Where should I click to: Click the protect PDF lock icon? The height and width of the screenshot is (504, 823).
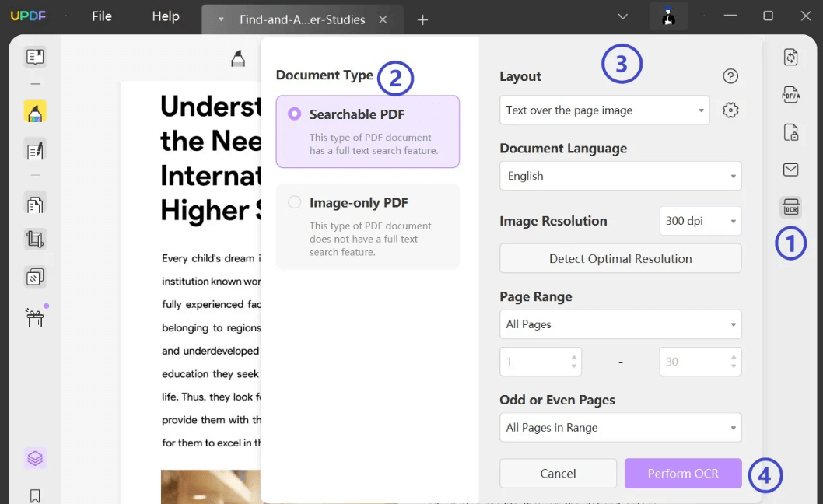pyautogui.click(x=791, y=132)
